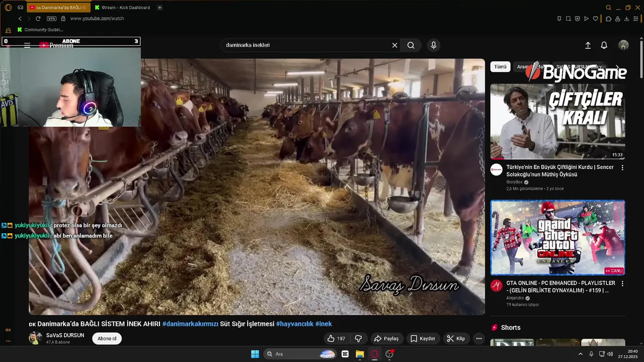Subscribe with the Abone ol button
The width and height of the screenshot is (644, 362).
(x=107, y=338)
